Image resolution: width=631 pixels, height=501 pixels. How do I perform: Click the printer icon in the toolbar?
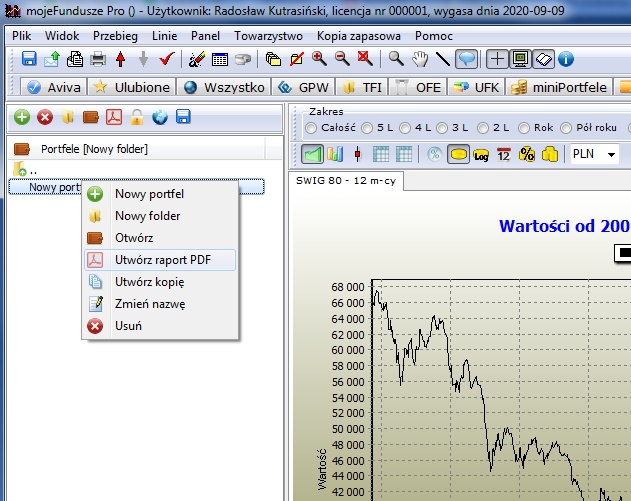point(100,59)
